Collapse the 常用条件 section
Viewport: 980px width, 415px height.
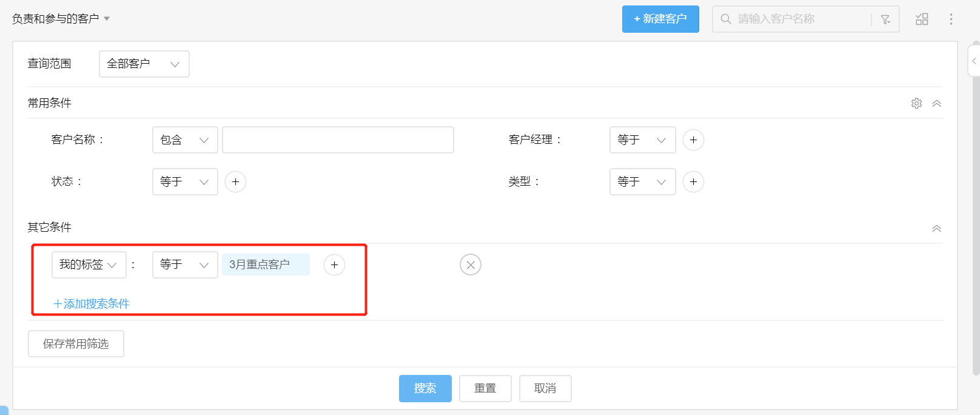(x=936, y=104)
